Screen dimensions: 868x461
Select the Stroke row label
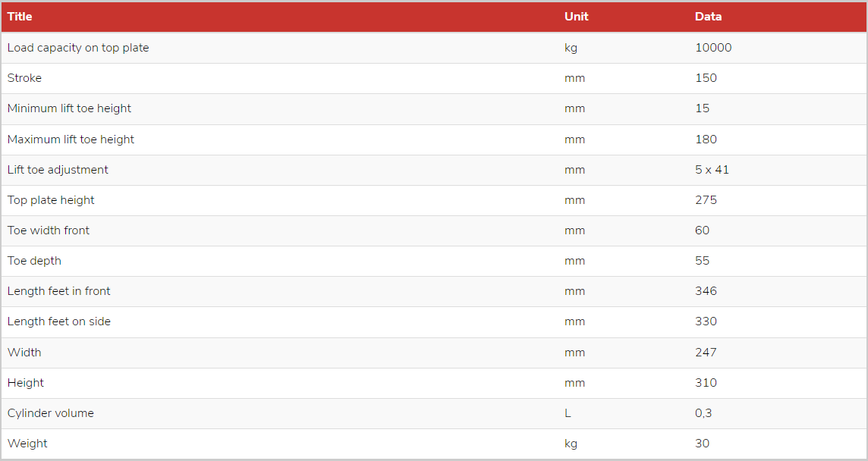pyautogui.click(x=24, y=78)
